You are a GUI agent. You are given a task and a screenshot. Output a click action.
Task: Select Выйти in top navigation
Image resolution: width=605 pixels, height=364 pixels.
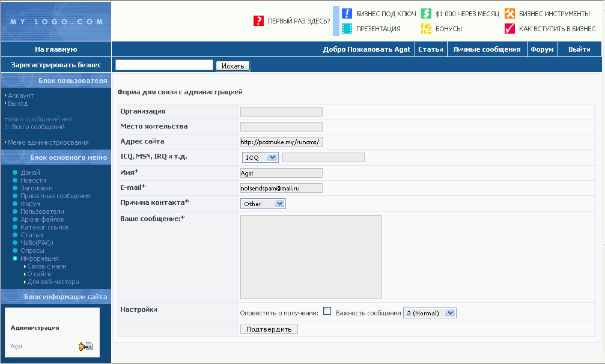[579, 49]
